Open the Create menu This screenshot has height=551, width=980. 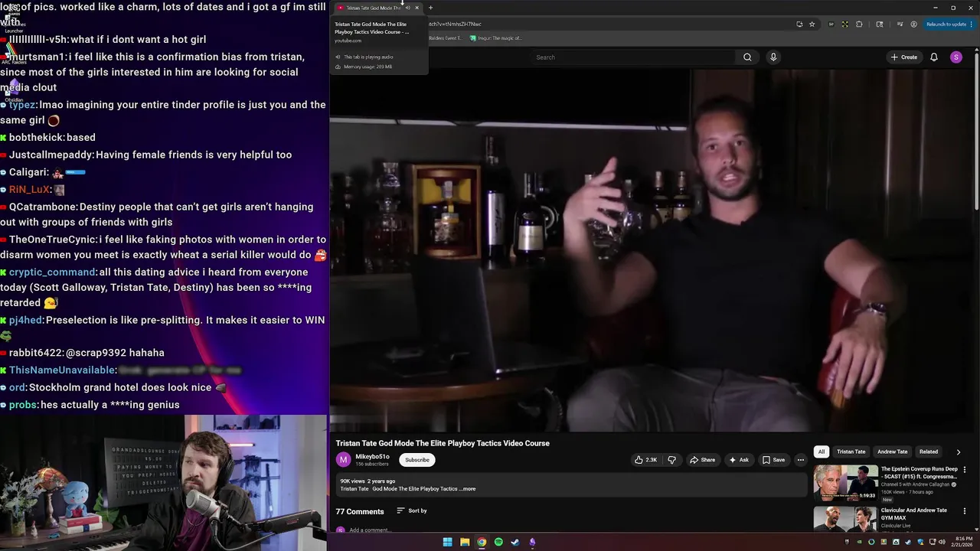coord(903,57)
